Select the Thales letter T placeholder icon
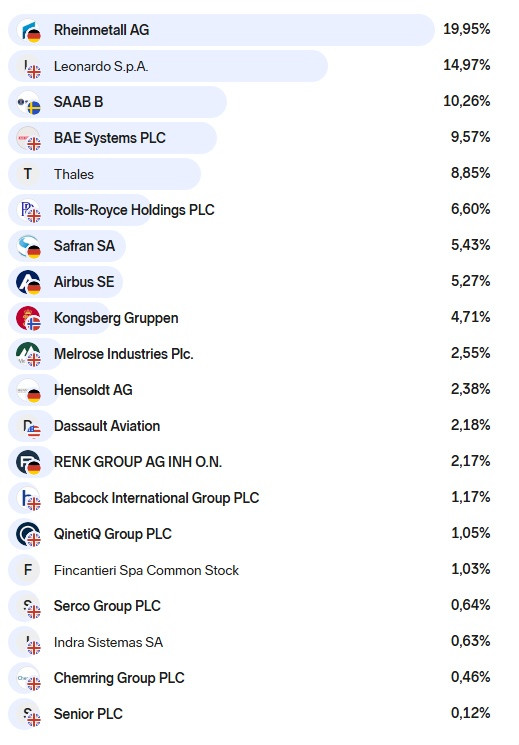 coord(28,174)
